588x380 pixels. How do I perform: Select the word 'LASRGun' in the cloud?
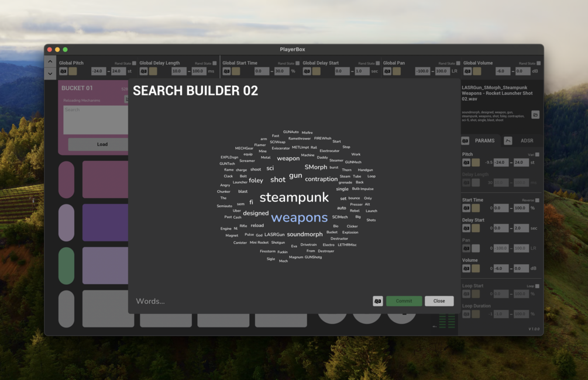[274, 234]
